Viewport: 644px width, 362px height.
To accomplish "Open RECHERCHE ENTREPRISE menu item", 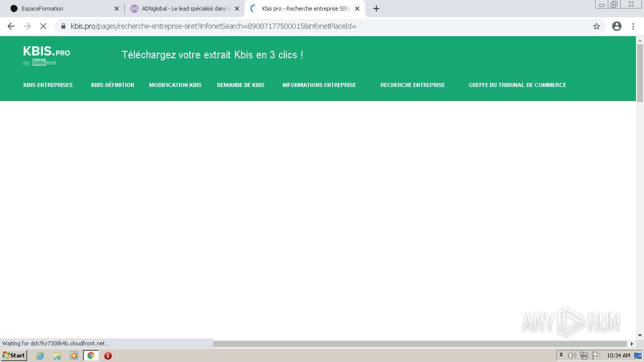I will 413,85.
